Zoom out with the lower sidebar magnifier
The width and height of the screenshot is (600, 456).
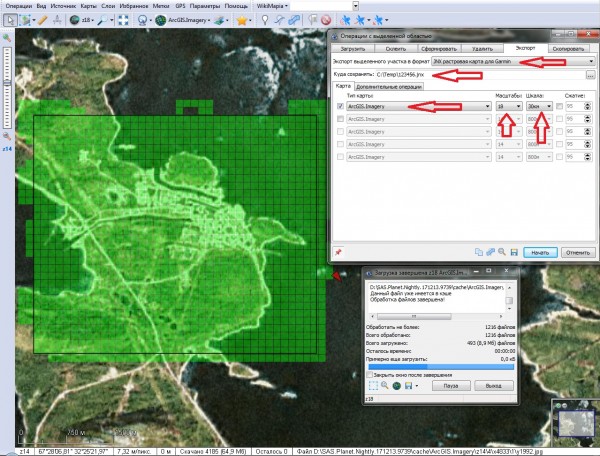pyautogui.click(x=7, y=136)
